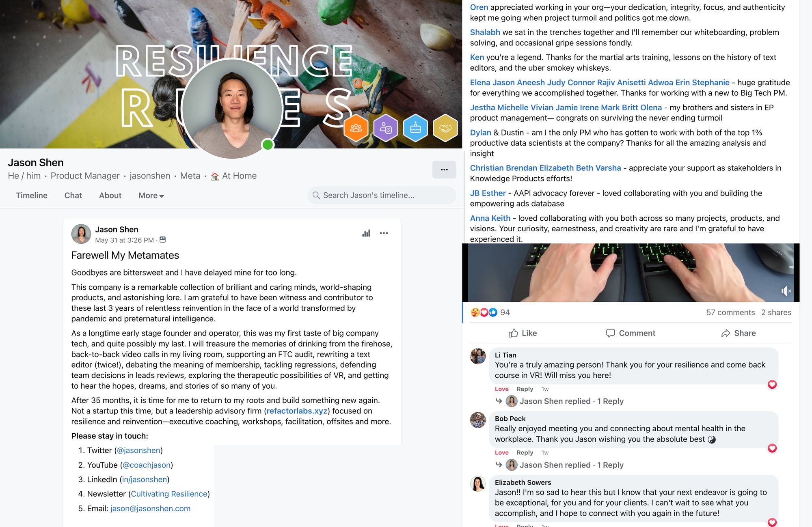
Task: Switch to the Timeline tab
Action: click(x=32, y=196)
